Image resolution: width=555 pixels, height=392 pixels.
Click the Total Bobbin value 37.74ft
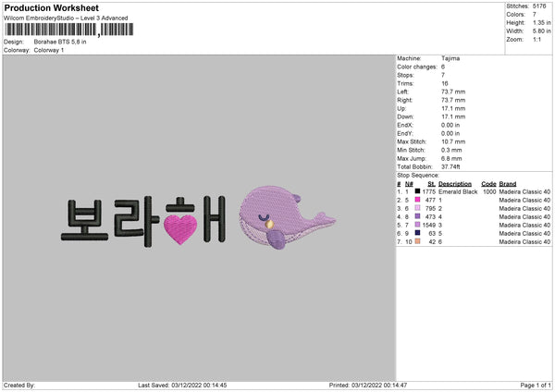tap(450, 166)
